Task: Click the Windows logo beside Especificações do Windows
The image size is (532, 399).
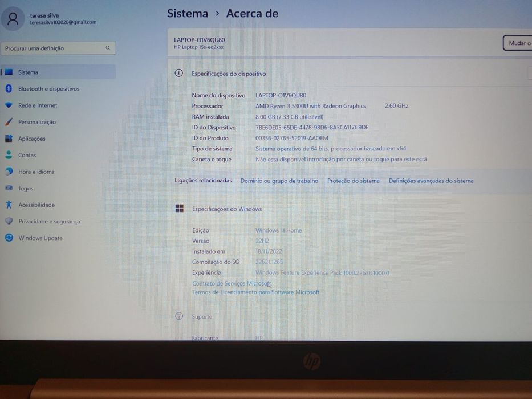Action: tap(180, 208)
